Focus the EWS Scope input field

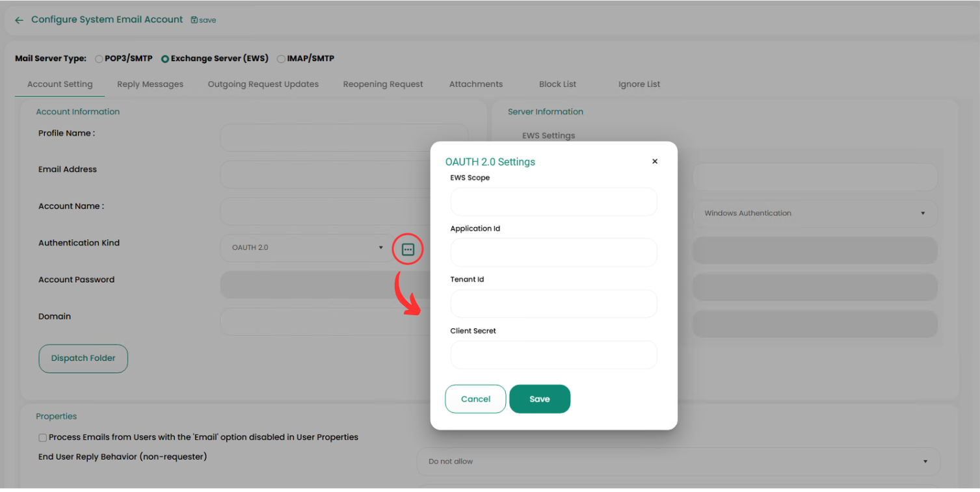(x=553, y=201)
